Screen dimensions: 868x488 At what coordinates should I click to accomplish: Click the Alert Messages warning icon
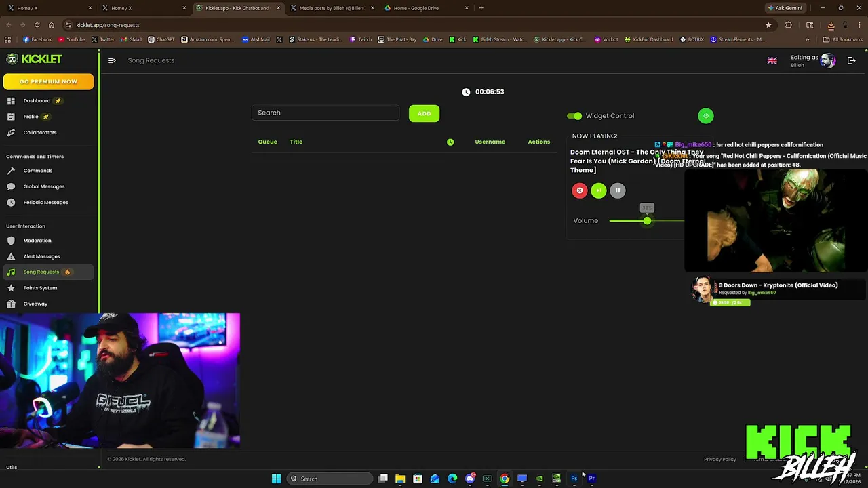point(11,256)
